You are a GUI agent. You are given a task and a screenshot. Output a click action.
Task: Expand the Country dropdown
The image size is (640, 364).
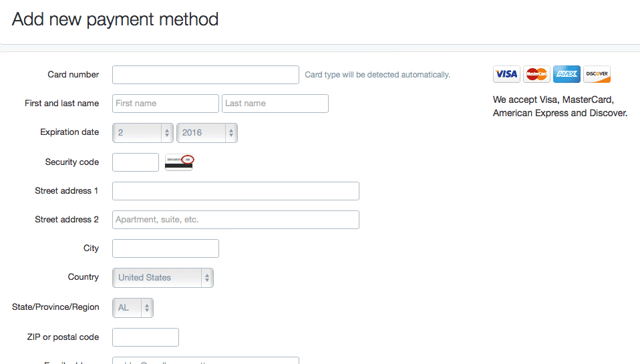162,278
